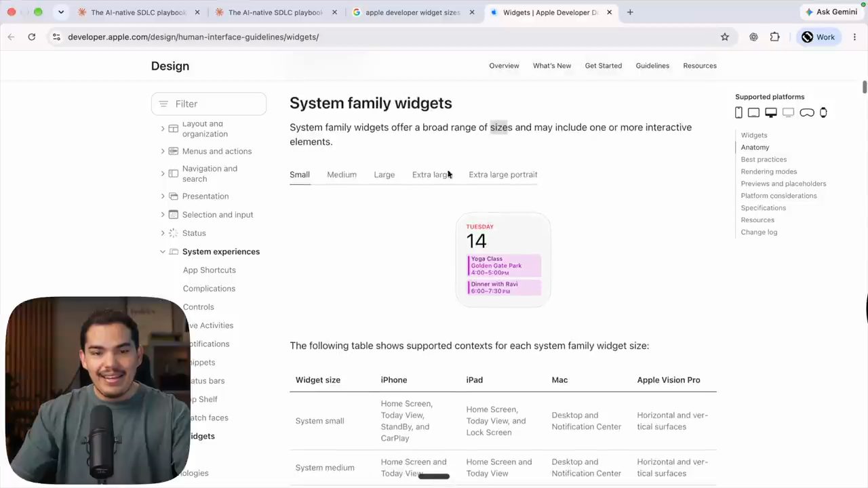
Task: Bookmark this page with the star icon
Action: coord(725,37)
